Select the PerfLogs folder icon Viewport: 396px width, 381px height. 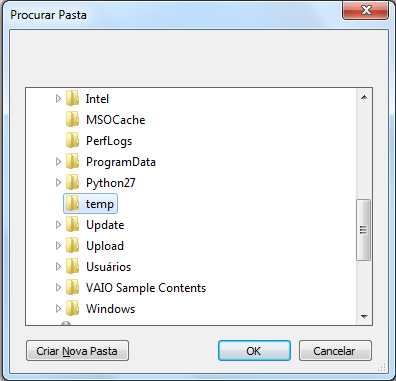(72, 140)
